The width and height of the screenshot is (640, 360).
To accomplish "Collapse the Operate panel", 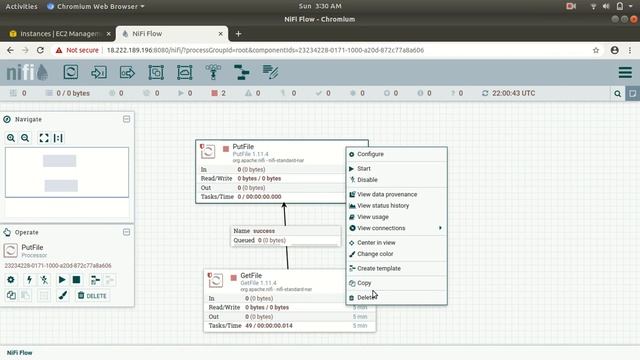I will pyautogui.click(x=127, y=232).
